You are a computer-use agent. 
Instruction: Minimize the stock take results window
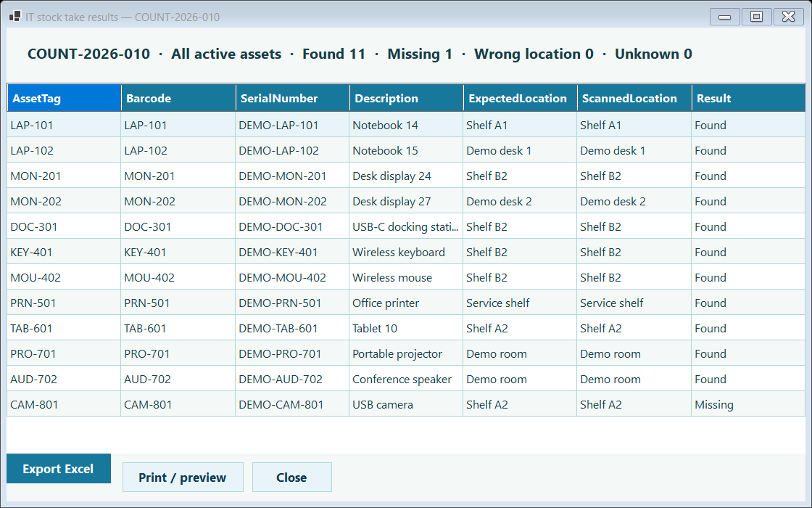[724, 17]
